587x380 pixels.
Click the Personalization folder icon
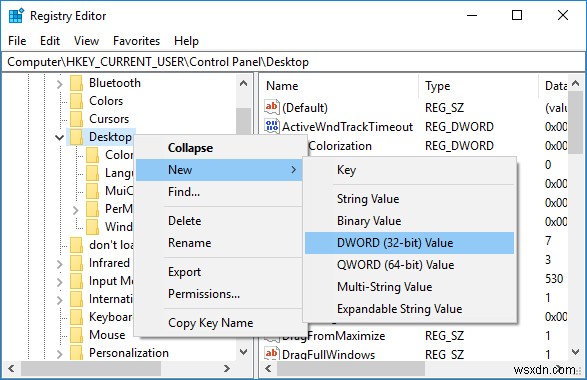[76, 353]
